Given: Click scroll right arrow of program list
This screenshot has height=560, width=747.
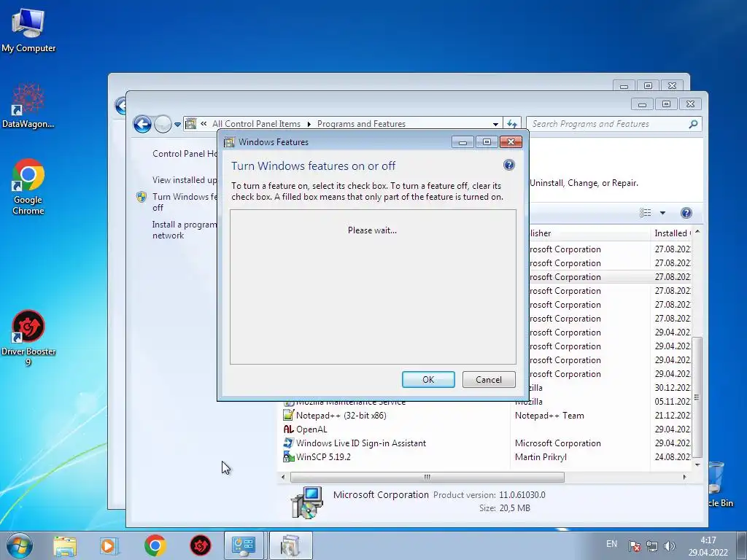Looking at the screenshot, I should pyautogui.click(x=684, y=477).
